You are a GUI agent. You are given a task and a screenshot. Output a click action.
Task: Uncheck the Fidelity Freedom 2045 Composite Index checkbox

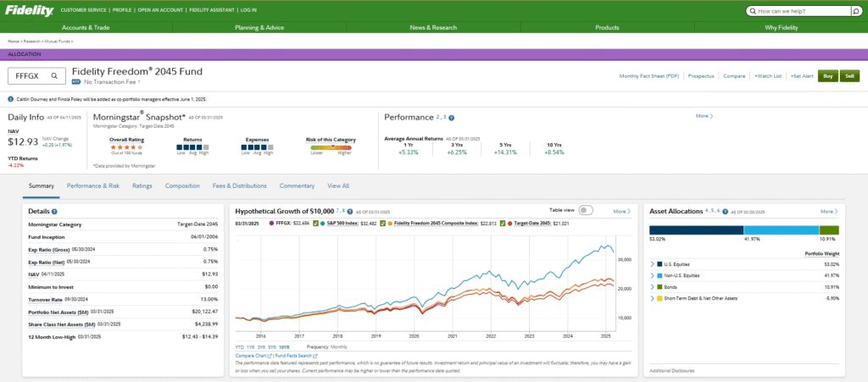point(383,224)
